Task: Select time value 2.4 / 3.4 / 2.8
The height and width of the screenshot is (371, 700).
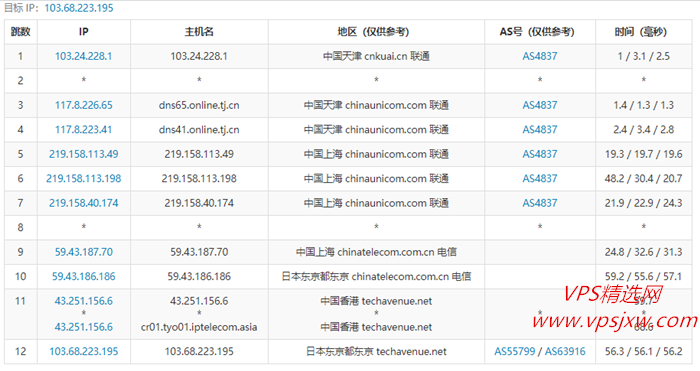Action: 643,130
